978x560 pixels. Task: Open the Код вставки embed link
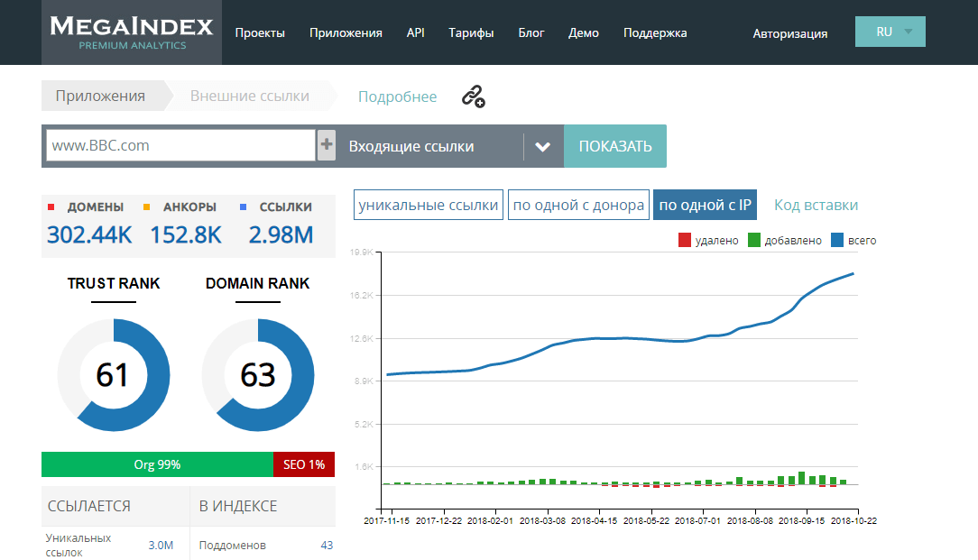[x=816, y=205]
